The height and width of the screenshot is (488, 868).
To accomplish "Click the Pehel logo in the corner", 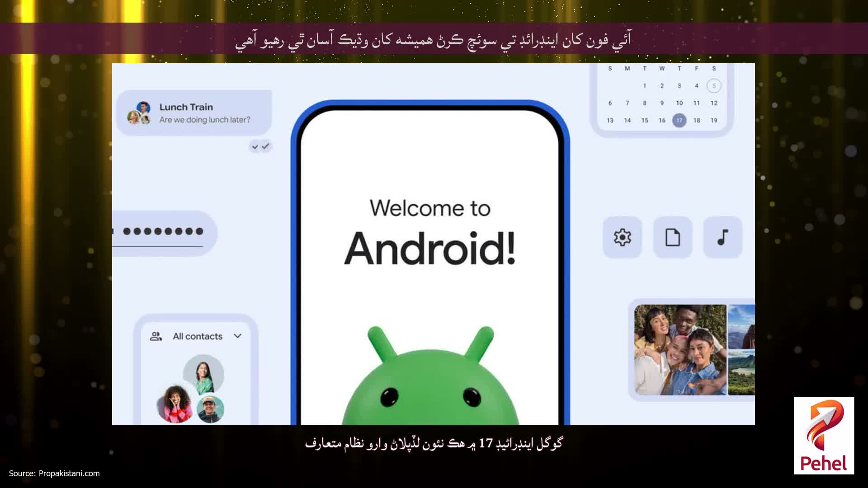I will coord(824,436).
